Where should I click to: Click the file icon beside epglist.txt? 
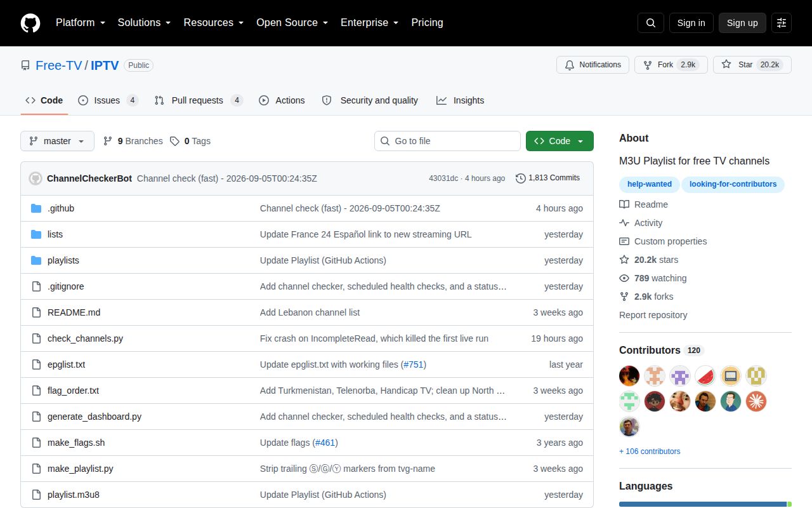pos(36,364)
